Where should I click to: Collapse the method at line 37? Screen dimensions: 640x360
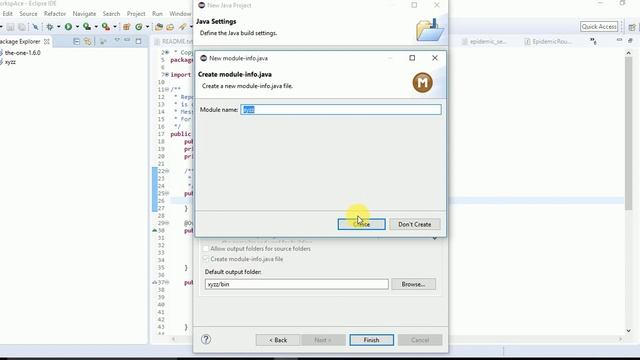coord(167,282)
